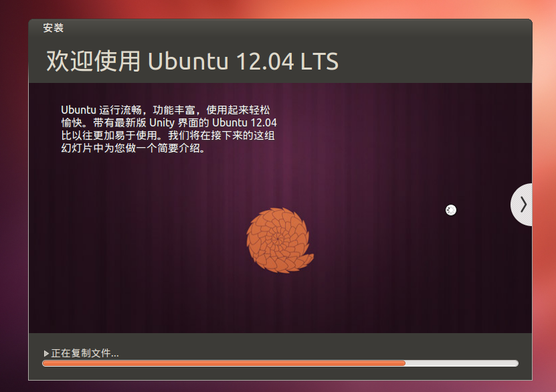Click the word Ubuntu in the header

pyautogui.click(x=188, y=61)
